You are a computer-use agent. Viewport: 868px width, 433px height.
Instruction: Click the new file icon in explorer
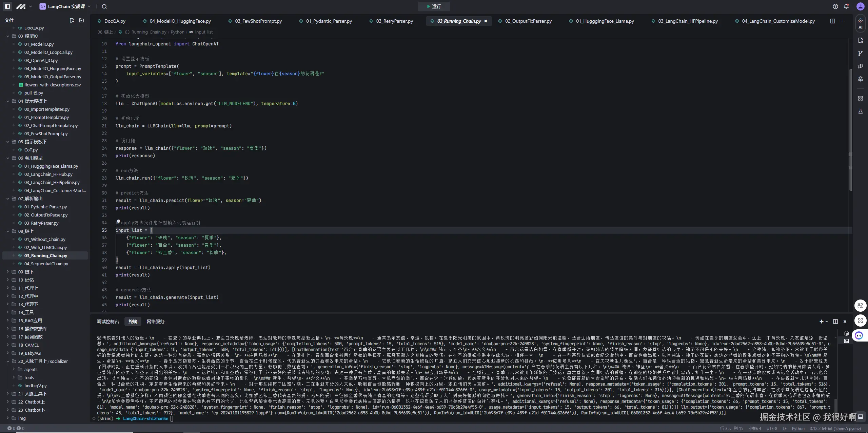pyautogui.click(x=72, y=21)
